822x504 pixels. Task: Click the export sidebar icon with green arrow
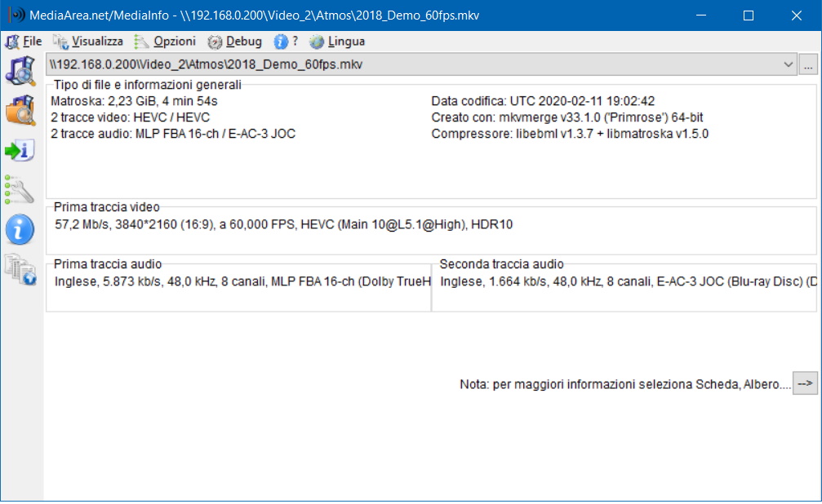[20, 151]
